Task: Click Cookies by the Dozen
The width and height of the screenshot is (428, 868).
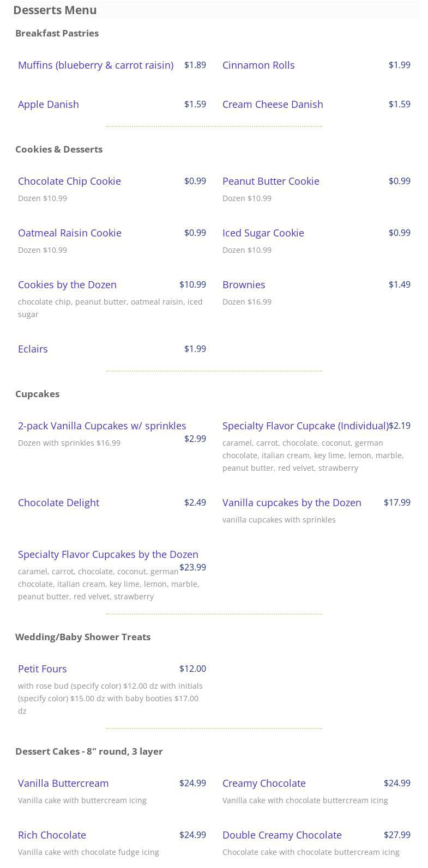Action: [67, 285]
